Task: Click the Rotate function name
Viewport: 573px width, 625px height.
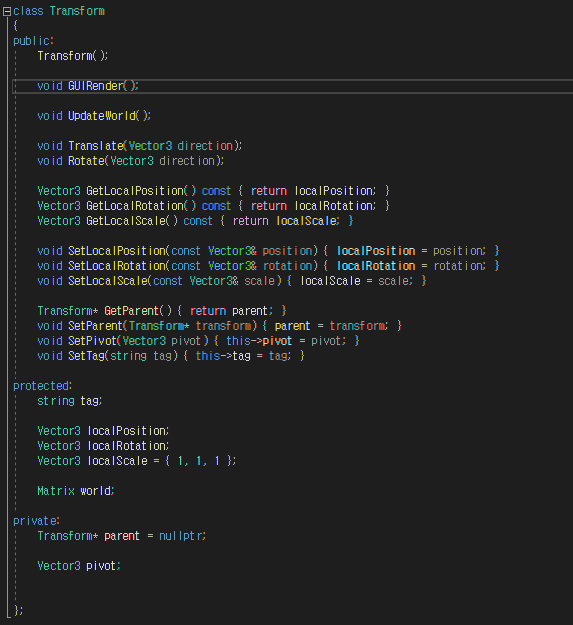Action: [86, 161]
